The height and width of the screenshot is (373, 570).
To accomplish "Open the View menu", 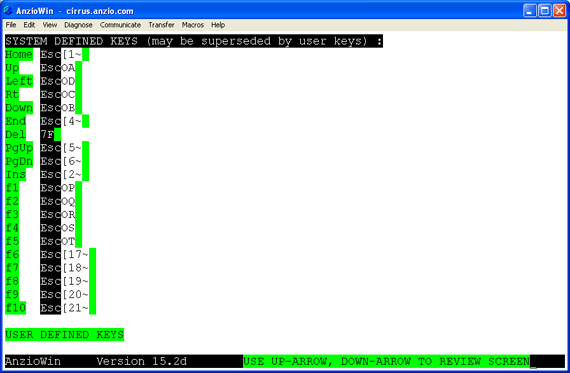I will (50, 25).
